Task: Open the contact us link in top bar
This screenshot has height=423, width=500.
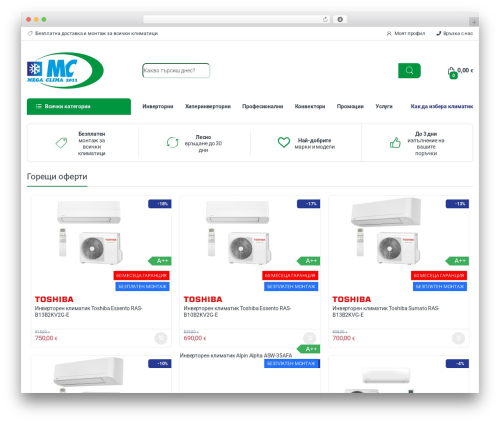Action: click(x=458, y=33)
